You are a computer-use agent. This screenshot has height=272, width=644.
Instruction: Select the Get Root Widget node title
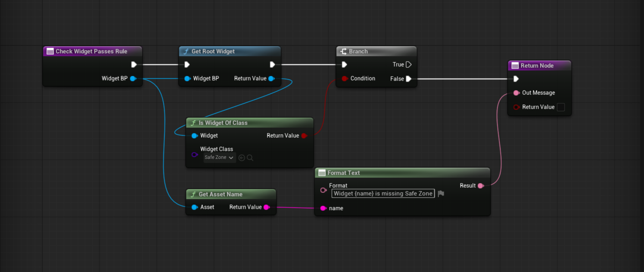213,51
